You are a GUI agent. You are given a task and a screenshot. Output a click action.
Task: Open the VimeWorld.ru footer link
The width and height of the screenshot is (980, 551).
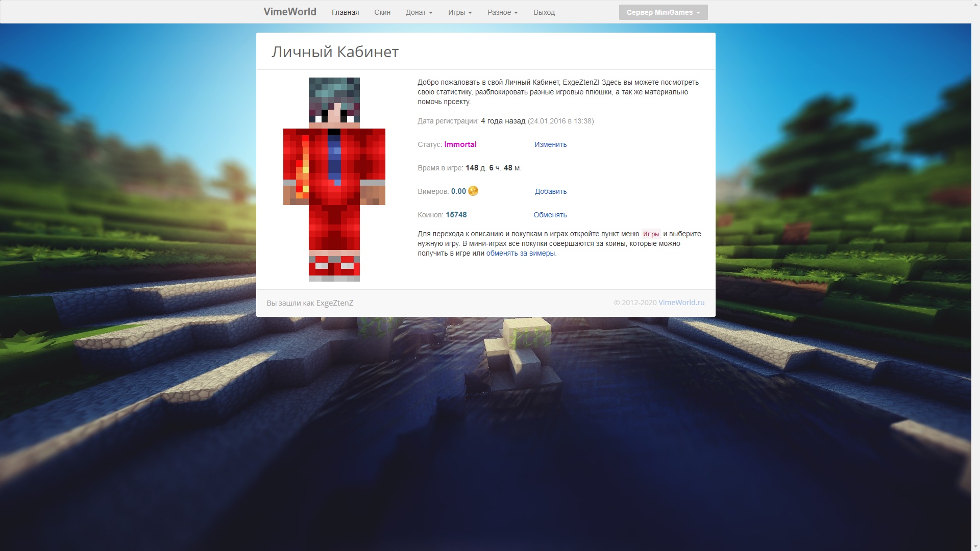coord(681,303)
